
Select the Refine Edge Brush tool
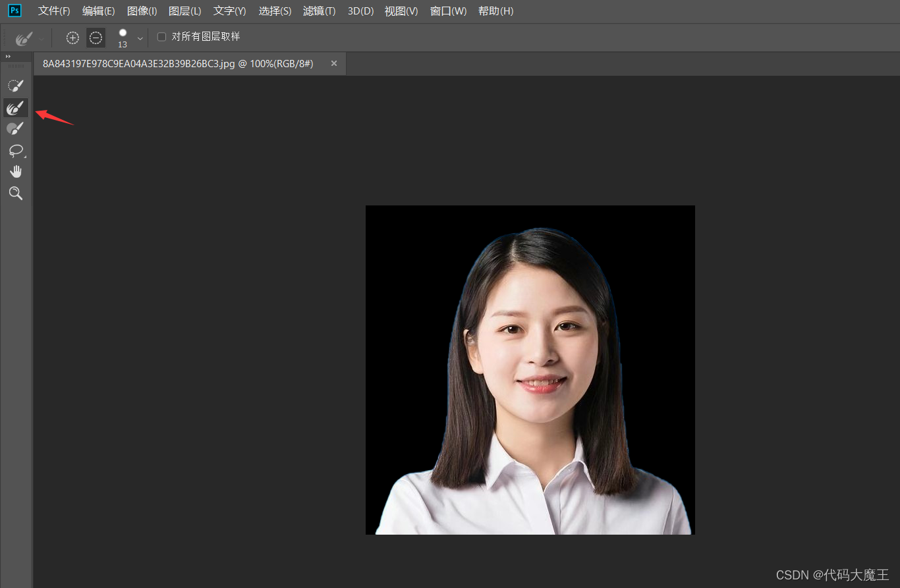[x=16, y=107]
